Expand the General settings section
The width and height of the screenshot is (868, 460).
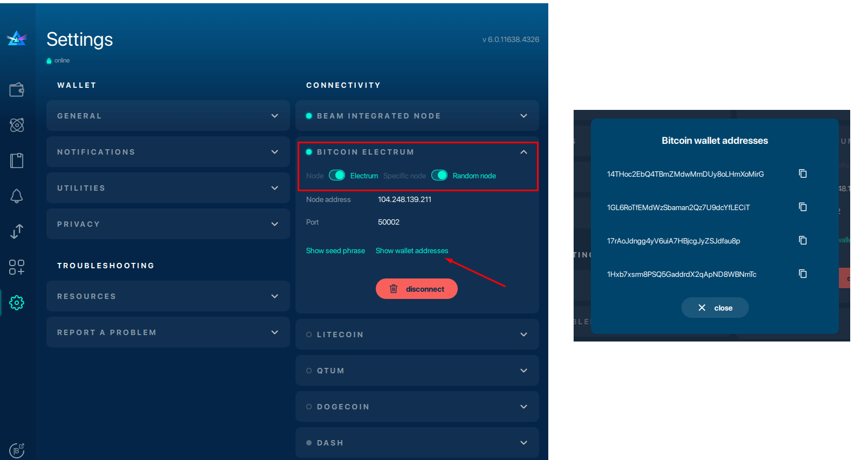[x=168, y=116]
